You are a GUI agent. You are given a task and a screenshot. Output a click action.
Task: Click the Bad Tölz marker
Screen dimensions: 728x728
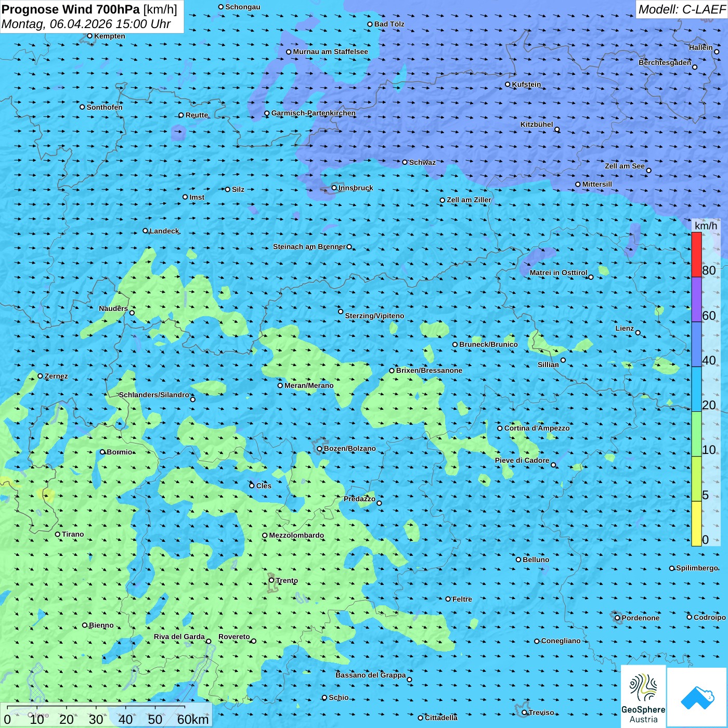[x=370, y=24]
